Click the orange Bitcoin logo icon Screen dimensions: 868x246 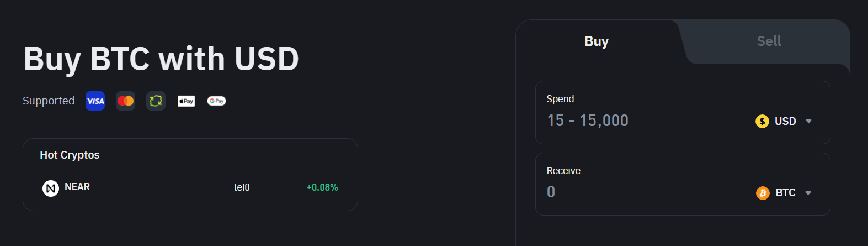763,193
